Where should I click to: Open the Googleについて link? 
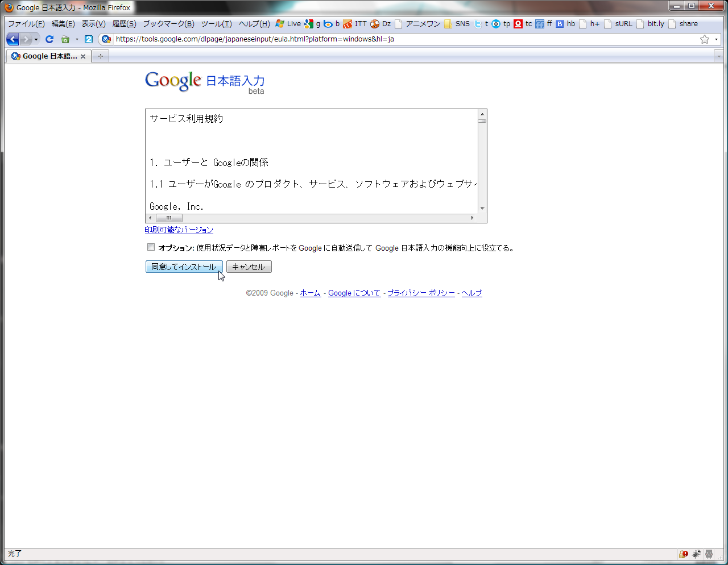click(x=354, y=293)
